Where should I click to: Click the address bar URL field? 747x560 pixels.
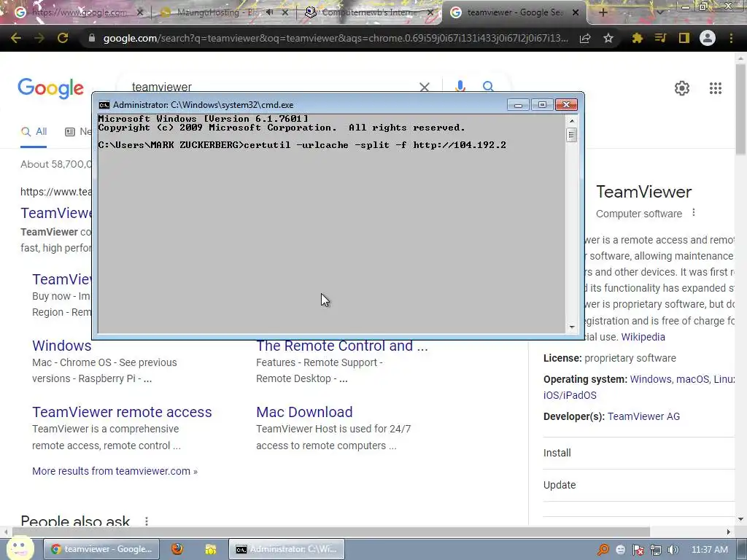tap(336, 38)
